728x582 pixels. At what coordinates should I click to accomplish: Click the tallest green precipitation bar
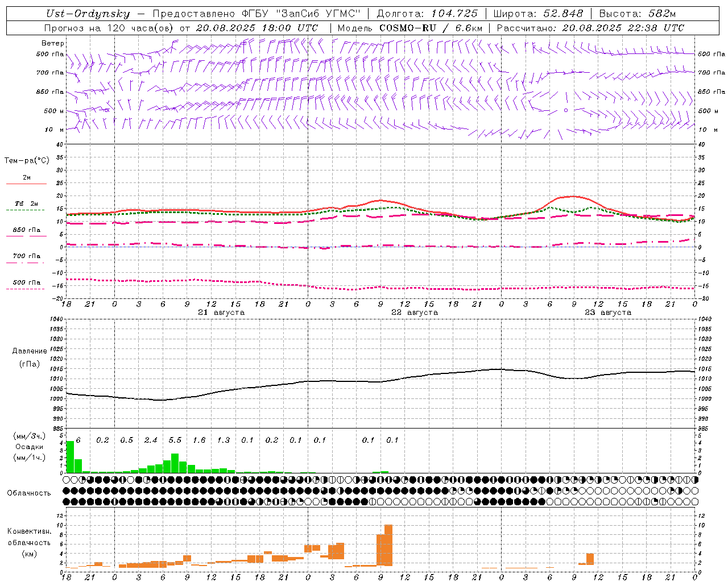pyautogui.click(x=70, y=457)
